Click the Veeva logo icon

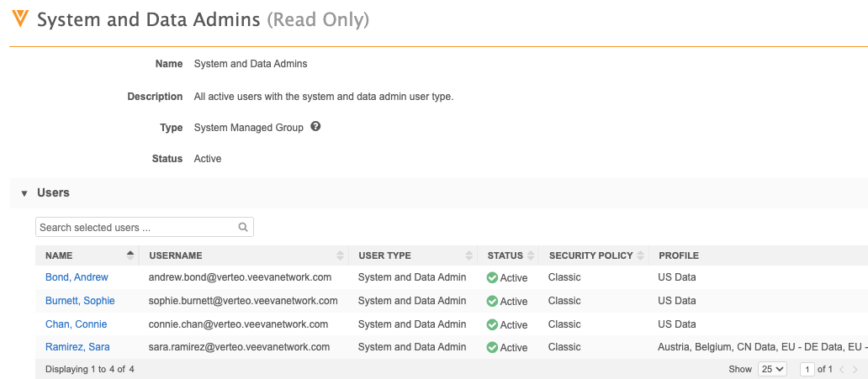point(20,19)
